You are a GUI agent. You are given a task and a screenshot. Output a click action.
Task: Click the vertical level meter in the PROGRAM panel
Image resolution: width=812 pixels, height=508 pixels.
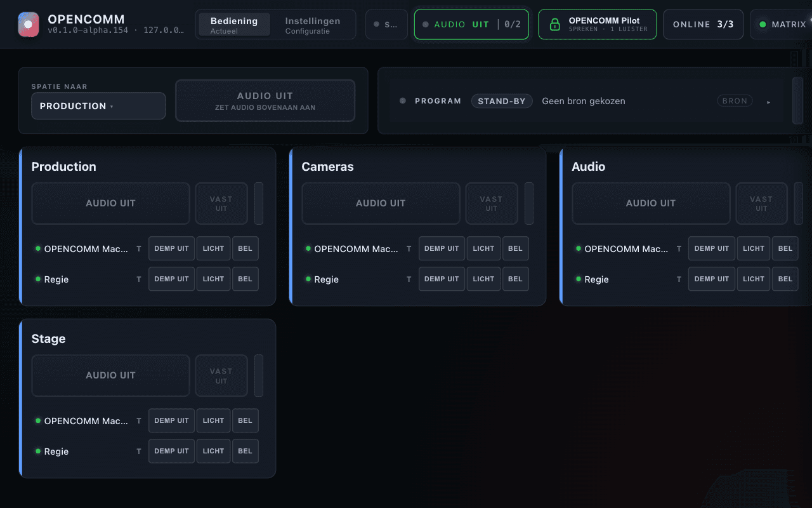pos(798,100)
